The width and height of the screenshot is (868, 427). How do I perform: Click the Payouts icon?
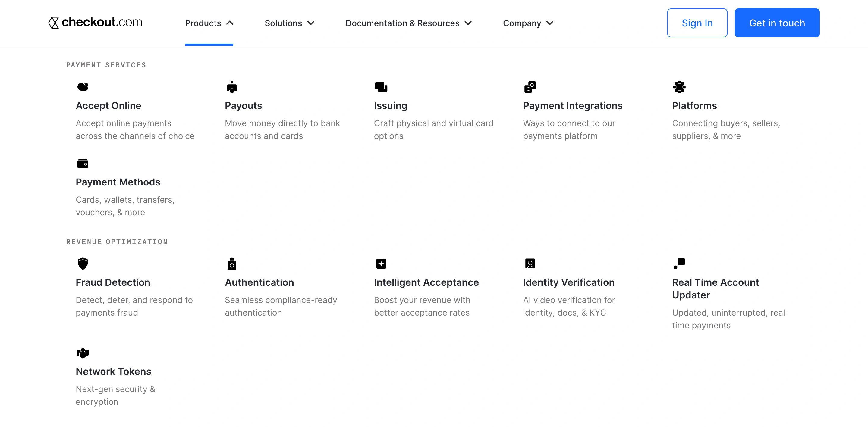pos(232,87)
